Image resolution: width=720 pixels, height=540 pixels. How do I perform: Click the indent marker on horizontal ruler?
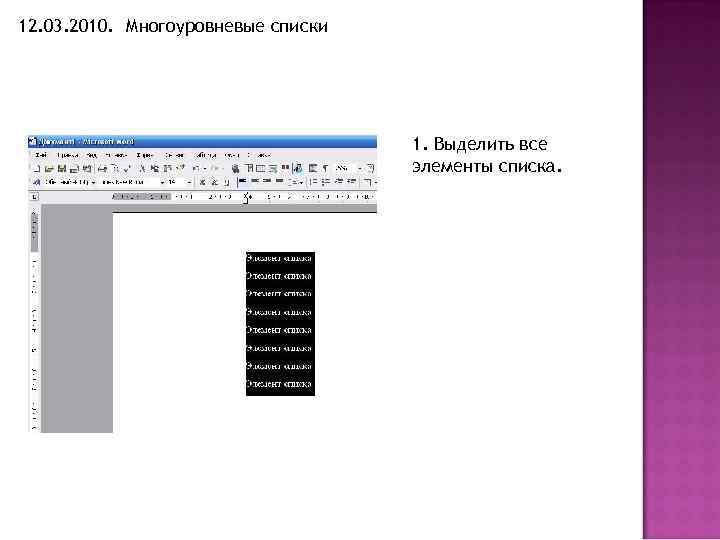(247, 197)
